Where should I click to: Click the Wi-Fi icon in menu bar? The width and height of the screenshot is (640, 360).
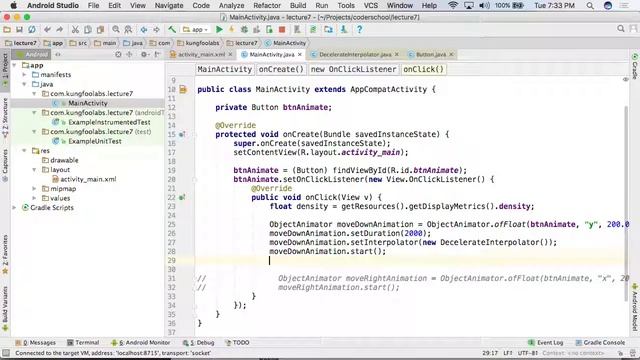(453, 6)
